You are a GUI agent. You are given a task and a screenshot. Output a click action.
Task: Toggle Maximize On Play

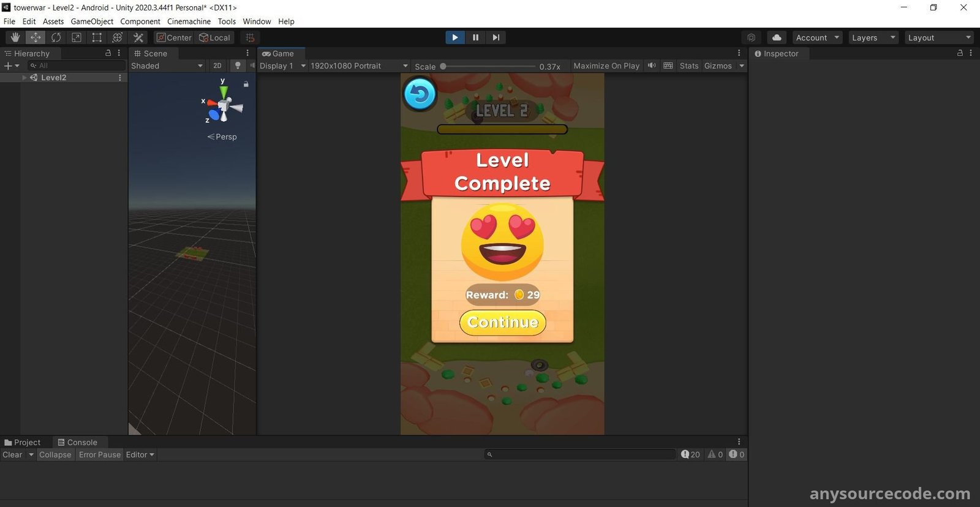click(x=606, y=66)
